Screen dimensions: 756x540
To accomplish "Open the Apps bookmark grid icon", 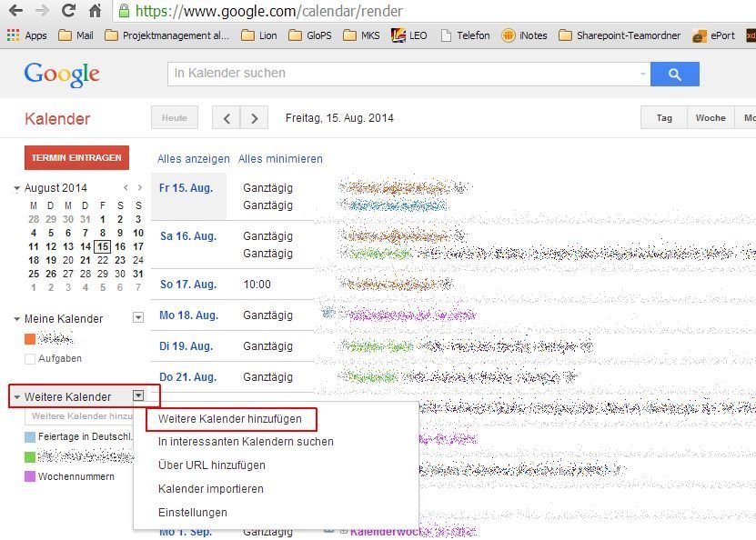I will pyautogui.click(x=13, y=35).
